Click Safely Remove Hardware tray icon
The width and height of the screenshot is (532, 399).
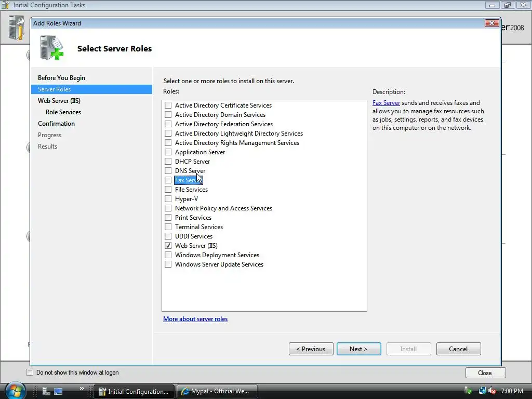click(x=468, y=391)
